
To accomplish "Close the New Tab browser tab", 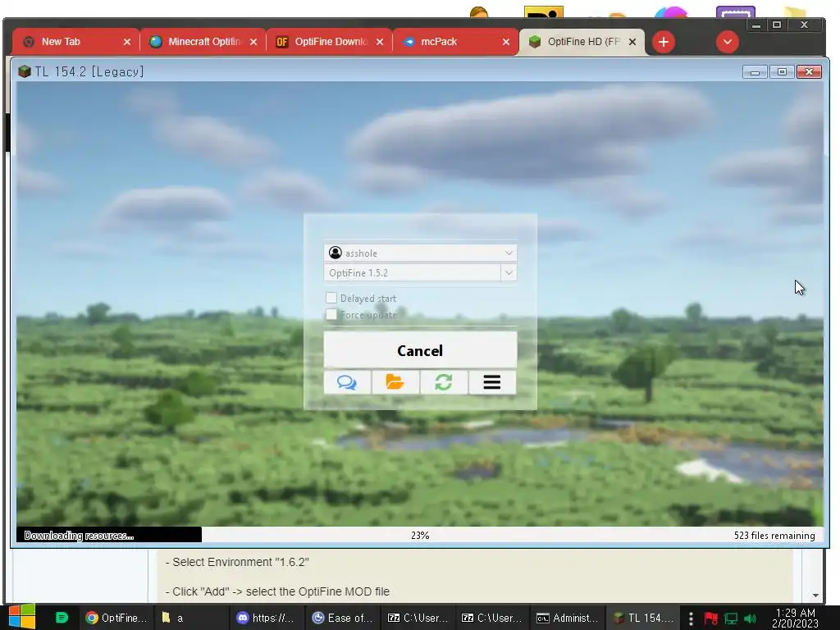I will point(127,42).
